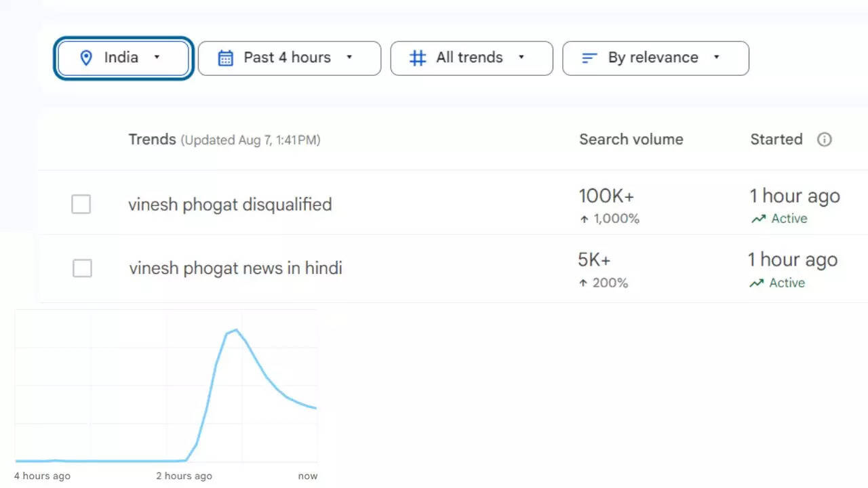The height and width of the screenshot is (488, 868).
Task: Select the vinesh phogat news in hindi checkbox
Action: point(82,268)
